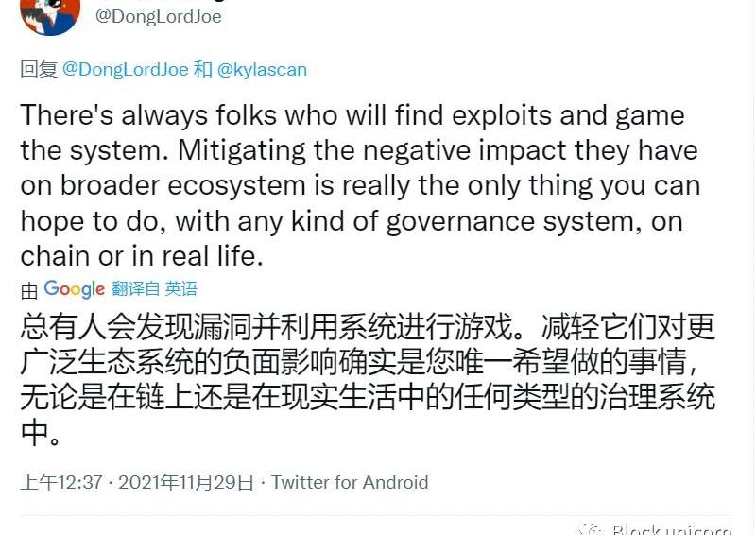Screen dimensions: 756x535
Task: Click the 由 label before Google
Action: (x=29, y=289)
